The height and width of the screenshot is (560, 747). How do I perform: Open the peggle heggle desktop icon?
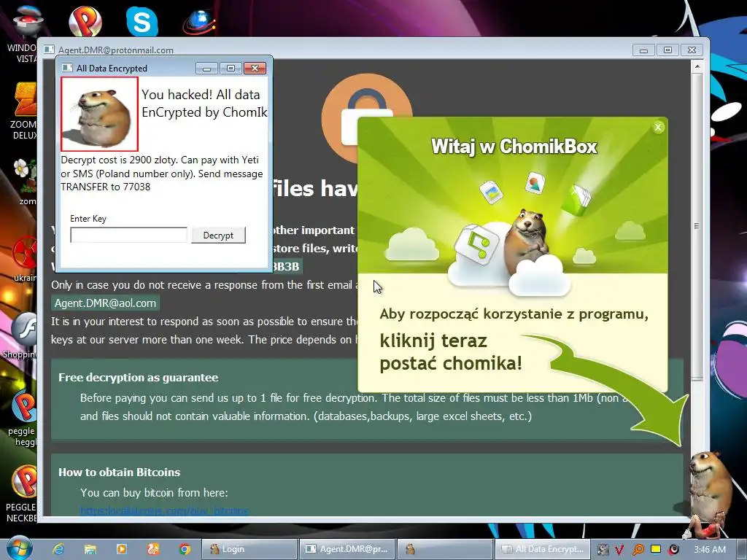pos(23,418)
